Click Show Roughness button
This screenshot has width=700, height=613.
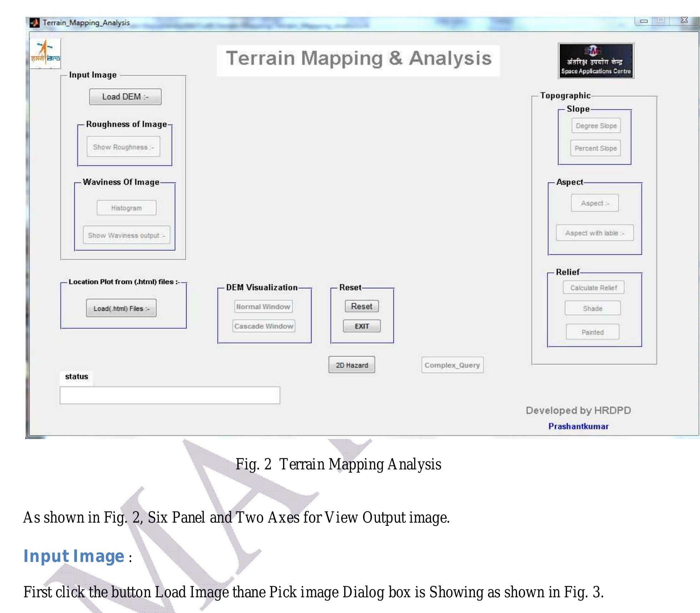(x=123, y=147)
